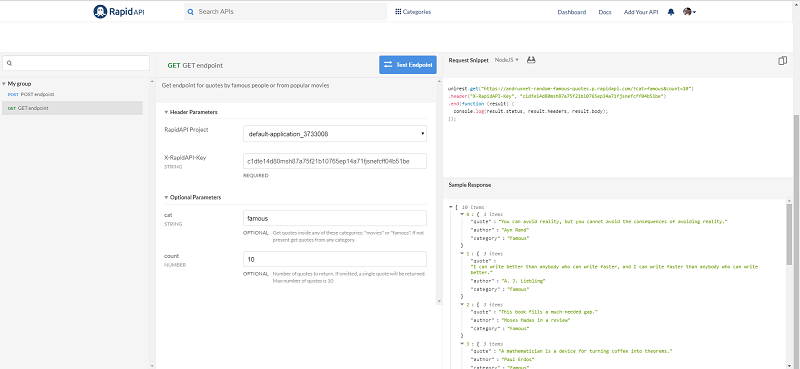Click the sample response scrollbar thumb
Image resolution: width=800 pixels, height=369 pixels.
[789, 233]
